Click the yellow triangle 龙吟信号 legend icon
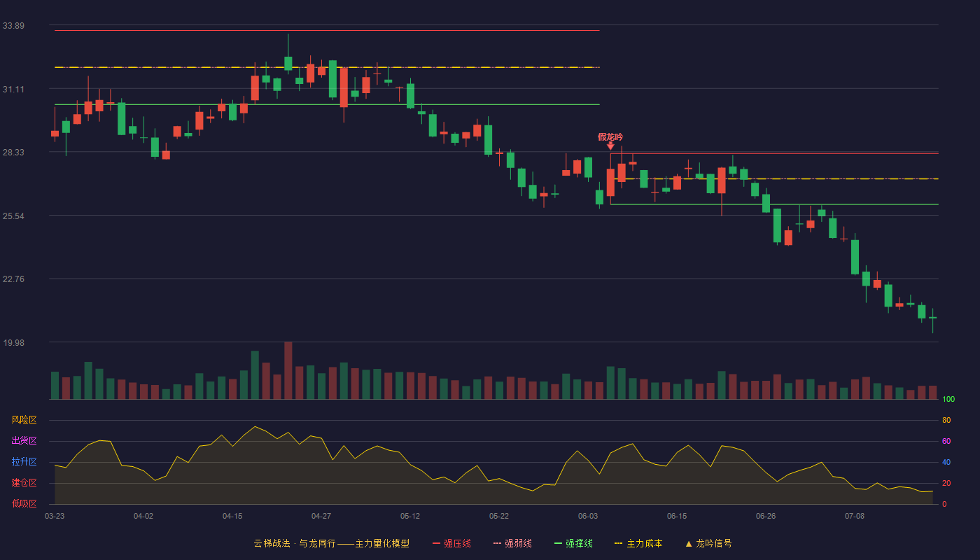 [x=689, y=543]
